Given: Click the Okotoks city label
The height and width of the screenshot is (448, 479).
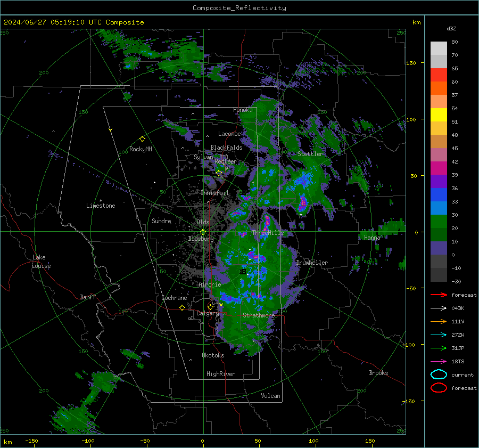Looking at the screenshot, I should 213,355.
